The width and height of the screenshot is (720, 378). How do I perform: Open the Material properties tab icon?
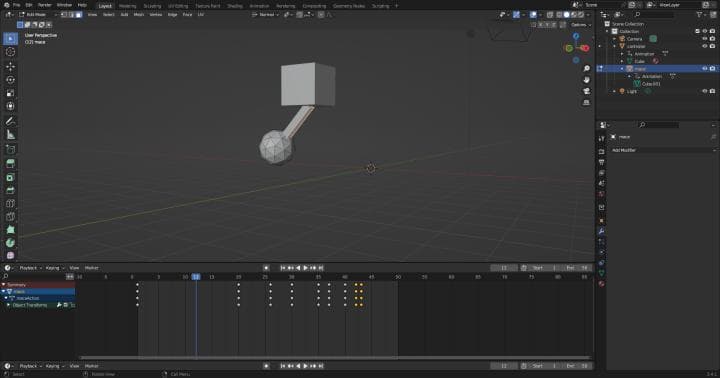[602, 284]
